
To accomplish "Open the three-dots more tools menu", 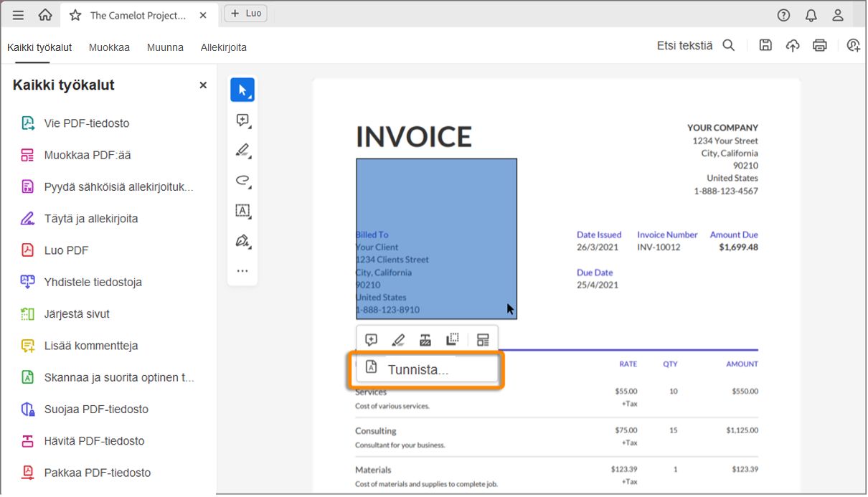I will pyautogui.click(x=242, y=271).
